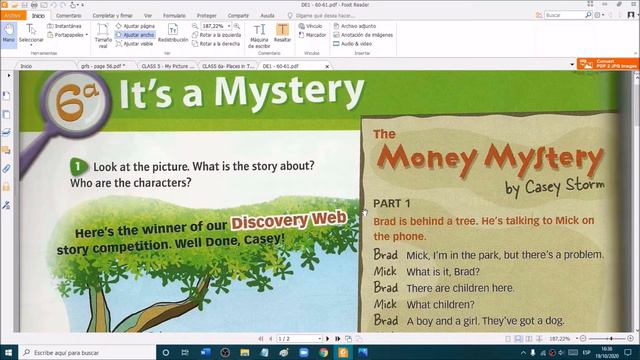Select the Resaltar highlight tool
Viewport: 640px width, 360px height.
(x=282, y=33)
